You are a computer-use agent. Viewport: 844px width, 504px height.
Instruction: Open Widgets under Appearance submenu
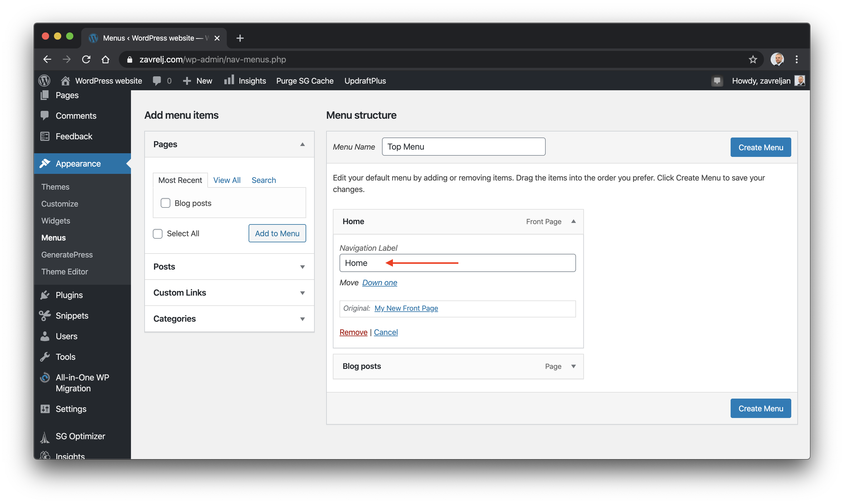56,221
